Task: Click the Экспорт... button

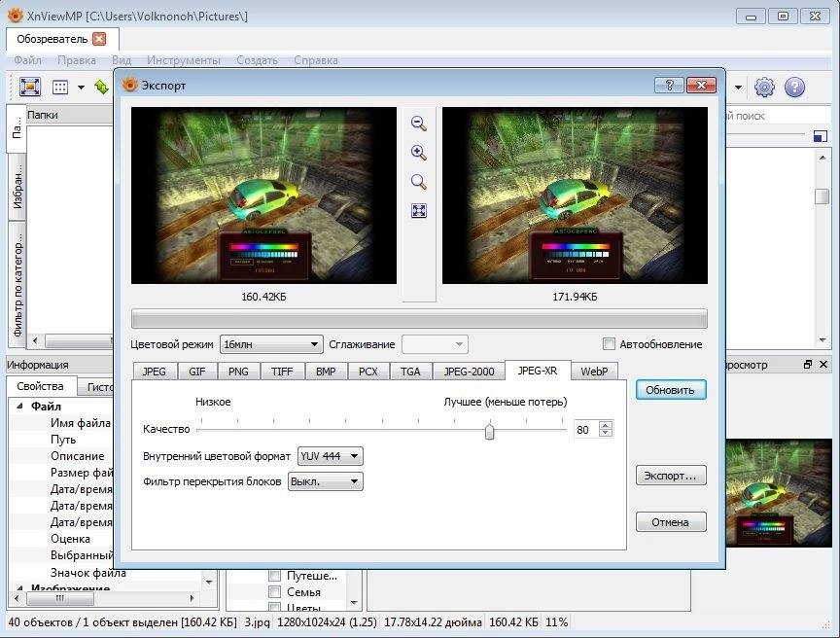Action: pos(671,476)
